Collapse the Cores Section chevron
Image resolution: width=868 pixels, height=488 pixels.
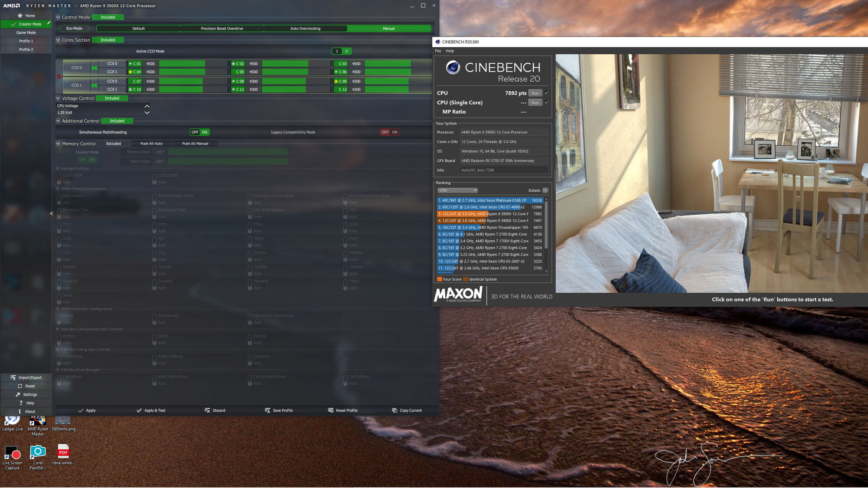coord(58,40)
